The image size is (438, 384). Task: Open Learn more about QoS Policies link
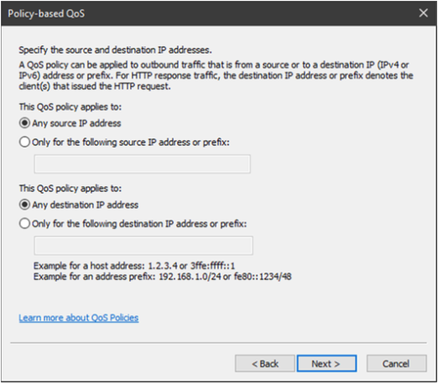[79, 318]
